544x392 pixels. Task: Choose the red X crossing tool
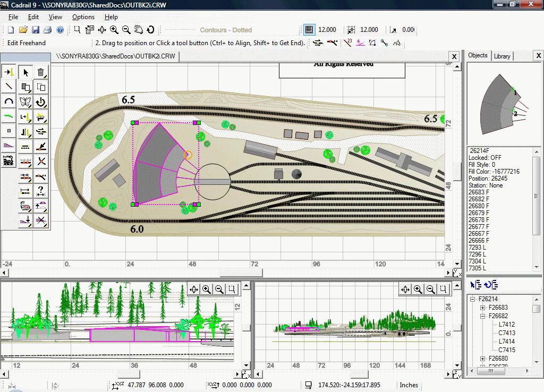40,161
